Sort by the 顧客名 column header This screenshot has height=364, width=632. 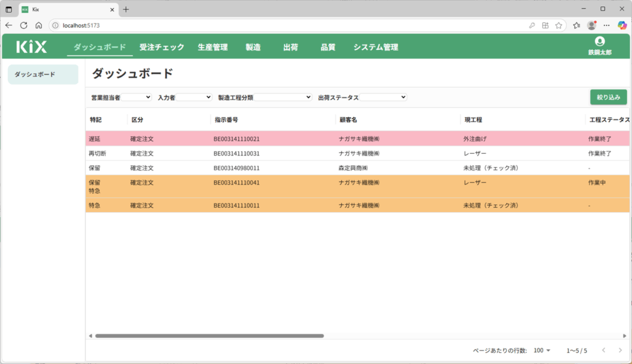coord(348,120)
